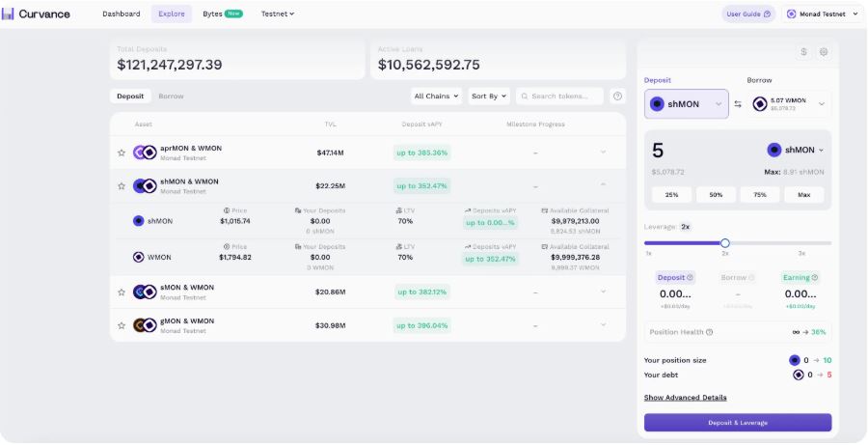Swap deposit and borrow tokens with arrows icon
This screenshot has height=445, width=868.
(738, 104)
